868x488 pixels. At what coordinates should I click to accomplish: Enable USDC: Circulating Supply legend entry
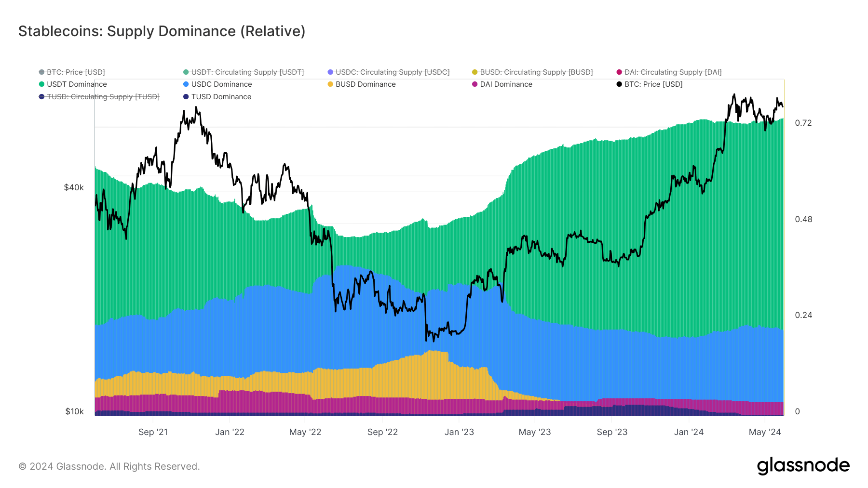click(392, 72)
